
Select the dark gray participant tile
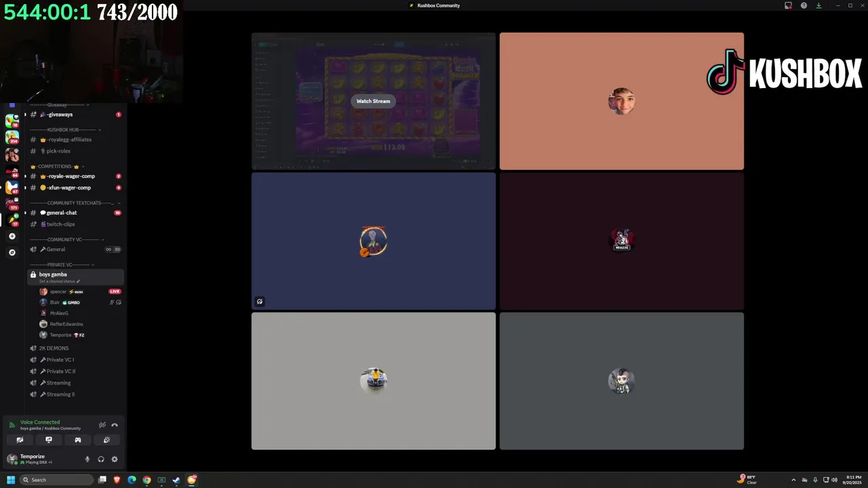tap(622, 381)
